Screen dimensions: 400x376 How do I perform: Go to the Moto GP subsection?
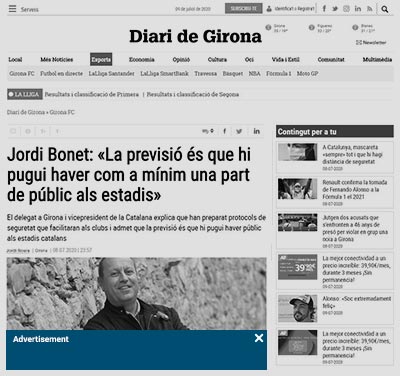(307, 74)
